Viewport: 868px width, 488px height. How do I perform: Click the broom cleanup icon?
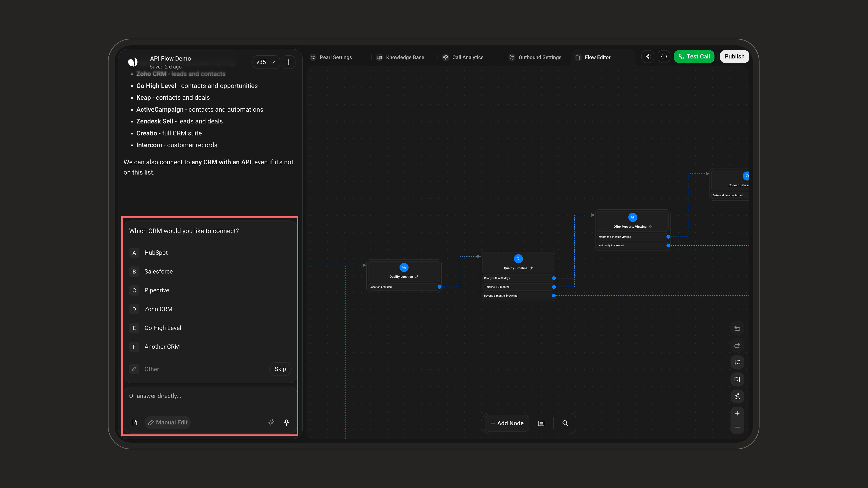click(737, 396)
